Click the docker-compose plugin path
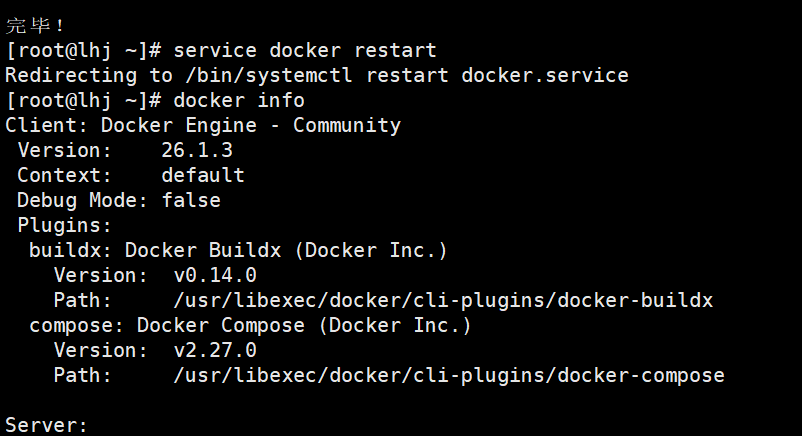 [449, 376]
